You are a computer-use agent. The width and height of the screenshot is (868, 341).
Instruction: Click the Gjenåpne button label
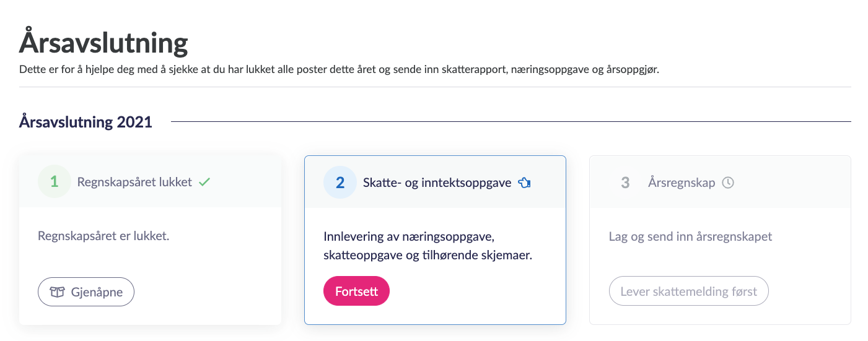(97, 292)
